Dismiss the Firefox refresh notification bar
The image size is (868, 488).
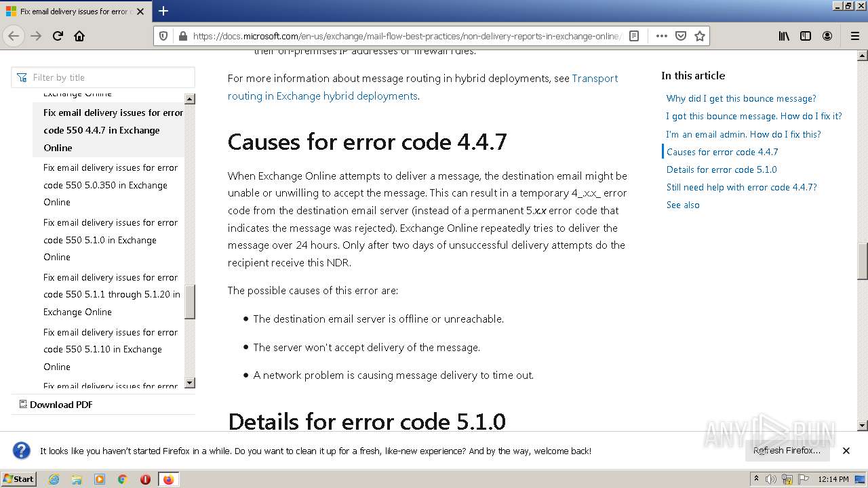[846, 451]
